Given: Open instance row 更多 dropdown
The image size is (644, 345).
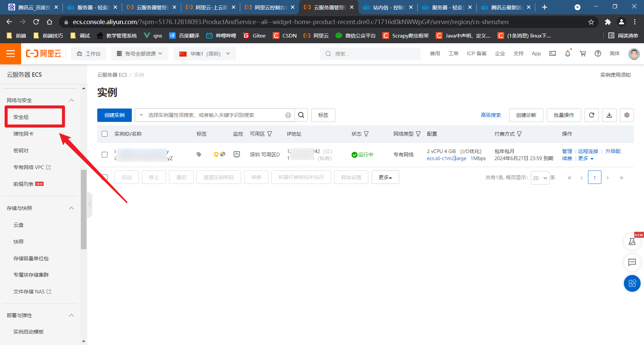Looking at the screenshot, I should (586, 158).
